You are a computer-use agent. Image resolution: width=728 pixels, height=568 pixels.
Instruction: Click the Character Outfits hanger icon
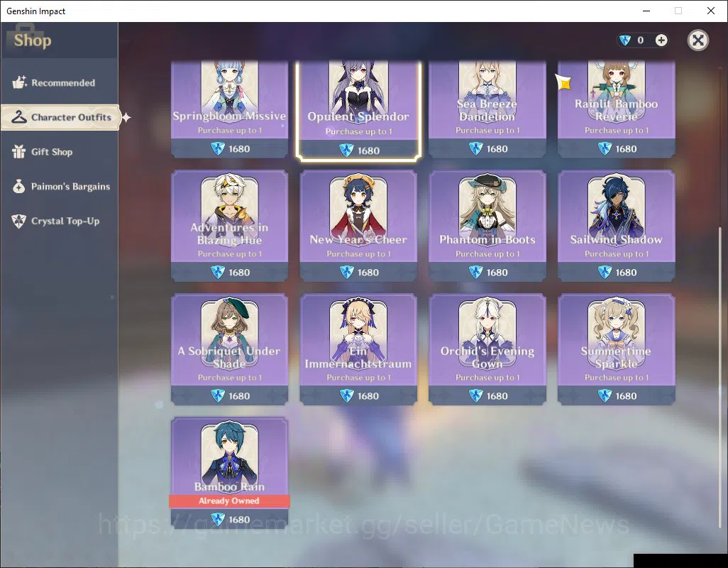pos(19,117)
